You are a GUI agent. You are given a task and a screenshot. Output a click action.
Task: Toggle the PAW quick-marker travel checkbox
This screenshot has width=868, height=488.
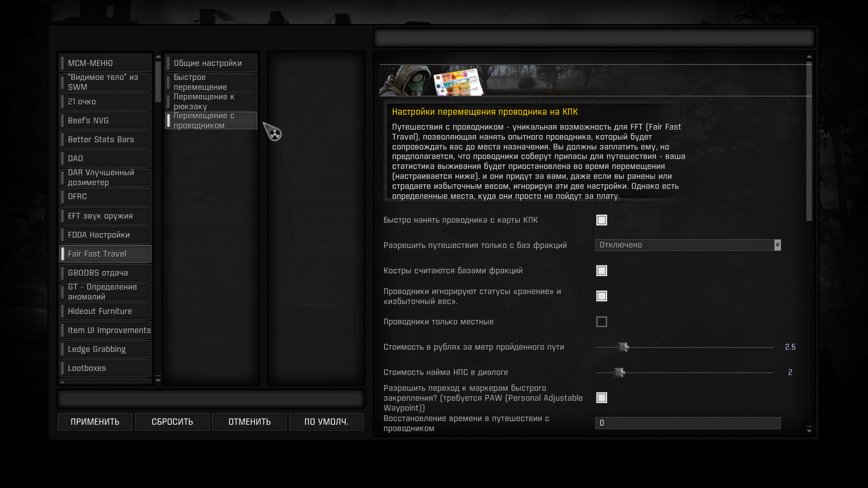(601, 398)
